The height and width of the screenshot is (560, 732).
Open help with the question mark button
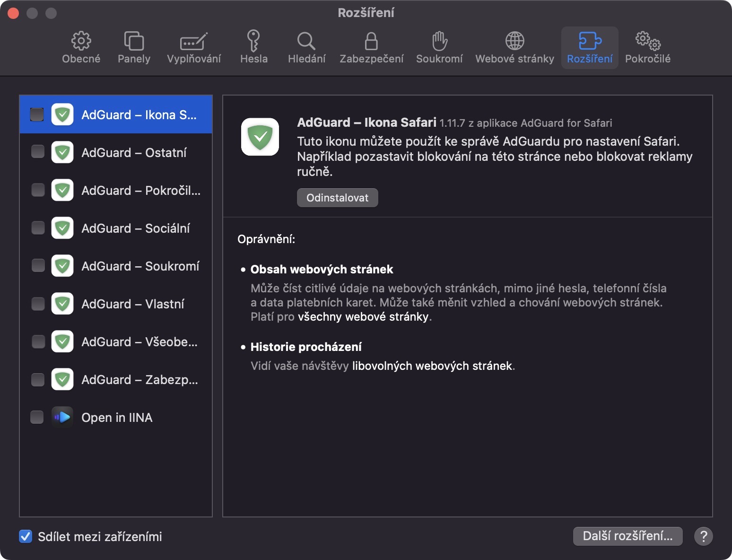703,536
